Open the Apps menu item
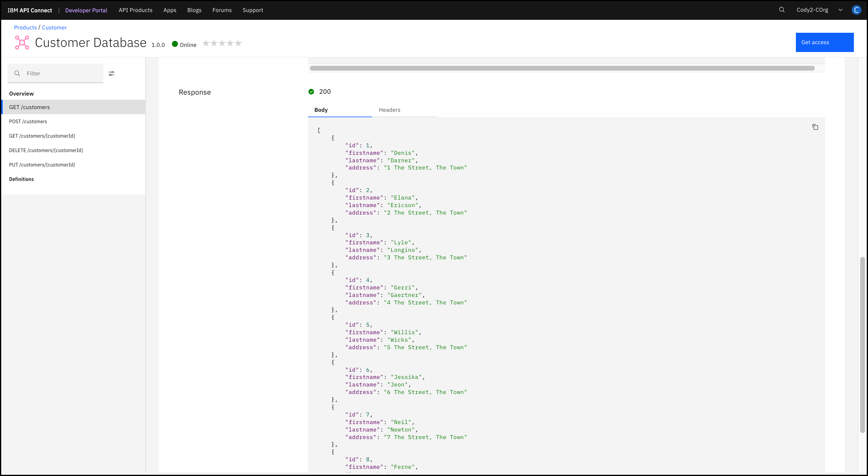The height and width of the screenshot is (476, 868). pos(170,10)
